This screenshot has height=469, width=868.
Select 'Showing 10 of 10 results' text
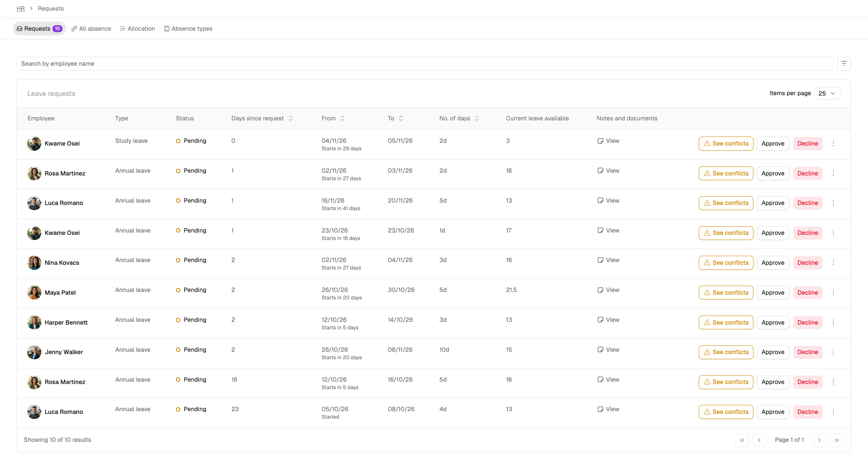[x=57, y=440]
